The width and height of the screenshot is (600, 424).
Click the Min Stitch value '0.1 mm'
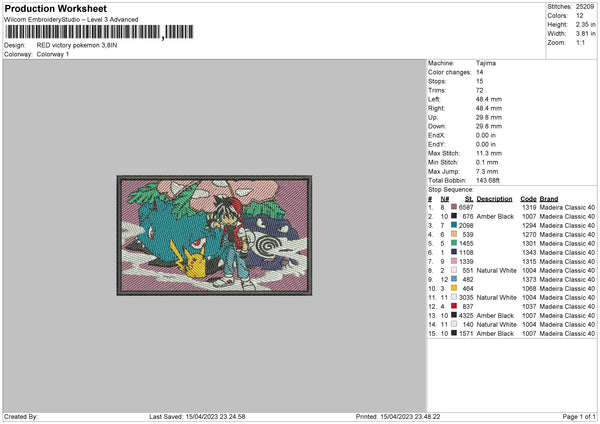pos(487,162)
